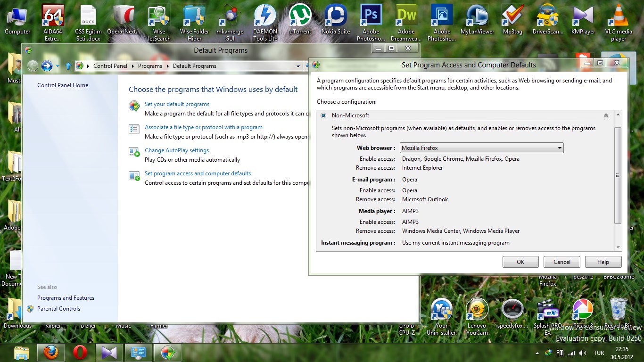Open Programs and Features link
Viewport: 644px width, 362px height.
point(66,298)
